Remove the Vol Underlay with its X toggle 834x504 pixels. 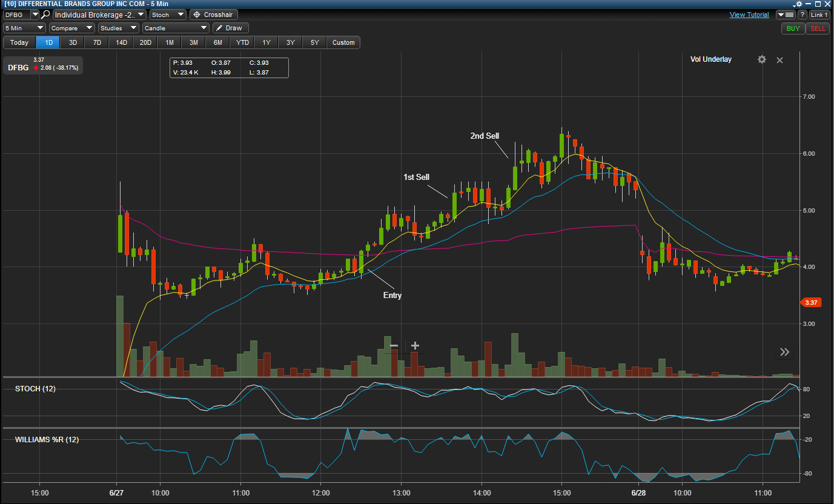(779, 60)
